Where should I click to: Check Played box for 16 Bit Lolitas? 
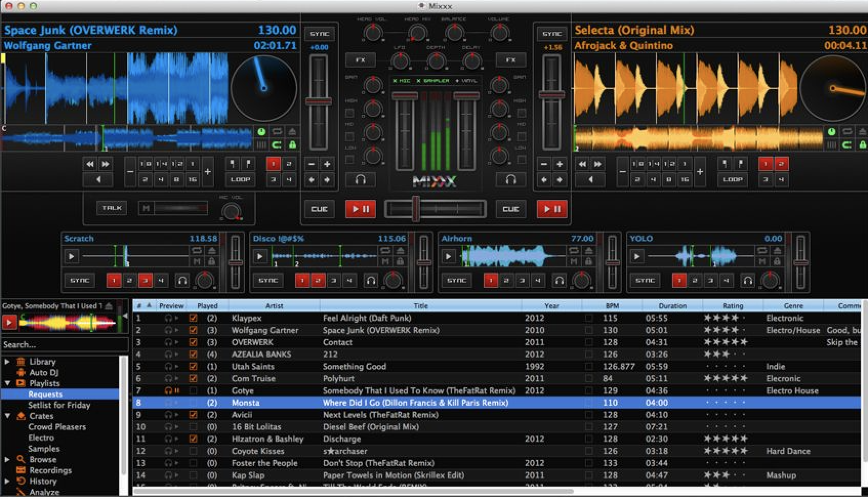193,427
